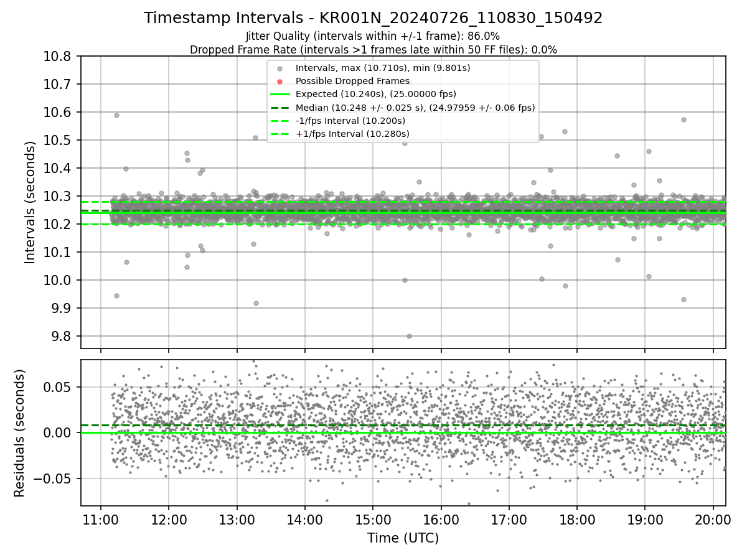Image resolution: width=747 pixels, height=560 pixels.
Task: Click the dark green dashed line sample beside 'Median'
Action: coord(280,108)
